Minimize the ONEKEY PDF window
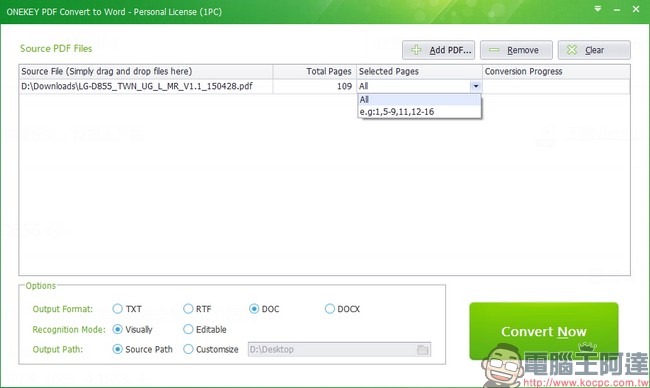This screenshot has width=650, height=388. click(x=617, y=10)
